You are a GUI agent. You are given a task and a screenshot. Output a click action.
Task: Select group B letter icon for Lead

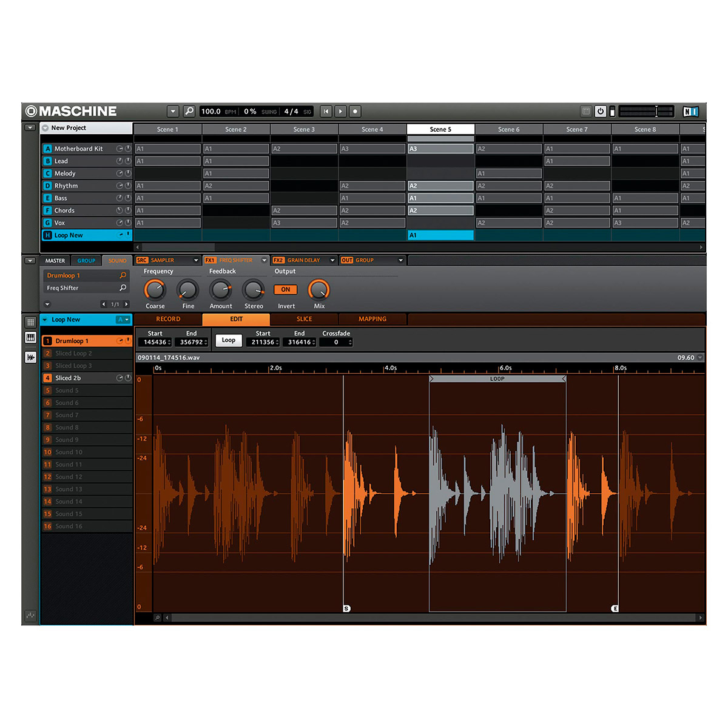tap(47, 161)
